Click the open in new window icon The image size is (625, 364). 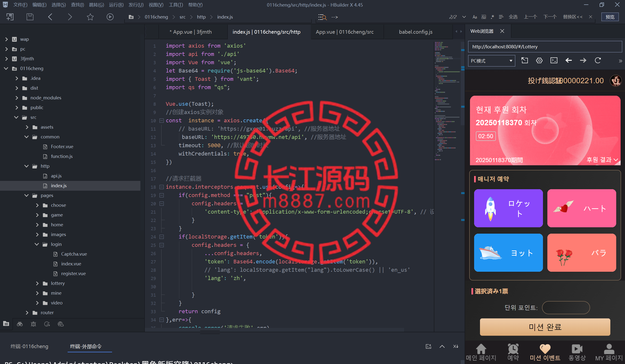tap(525, 60)
